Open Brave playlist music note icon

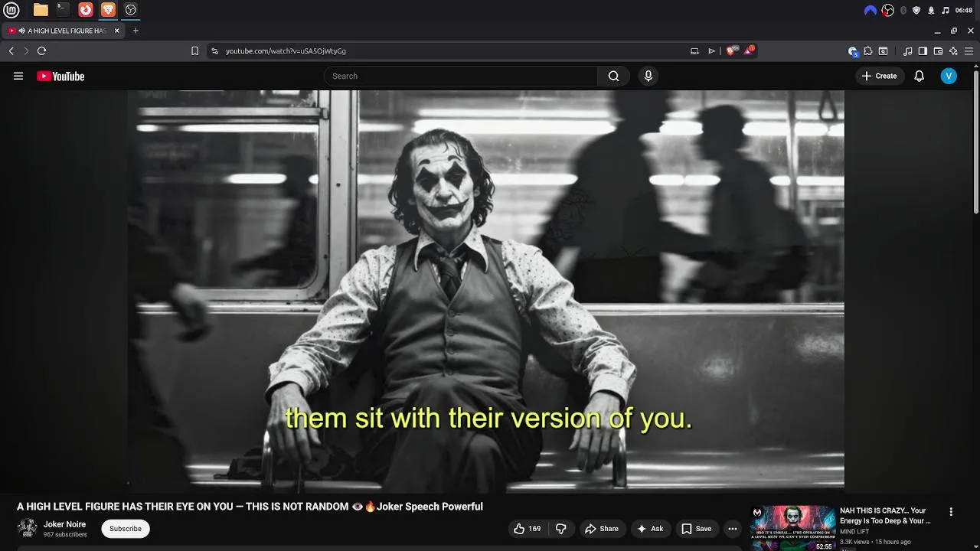907,51
